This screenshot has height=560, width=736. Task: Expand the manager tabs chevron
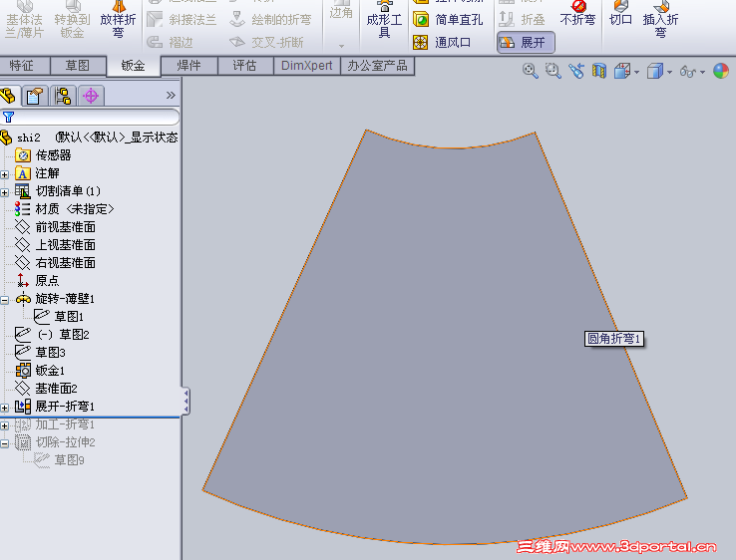pos(171,96)
